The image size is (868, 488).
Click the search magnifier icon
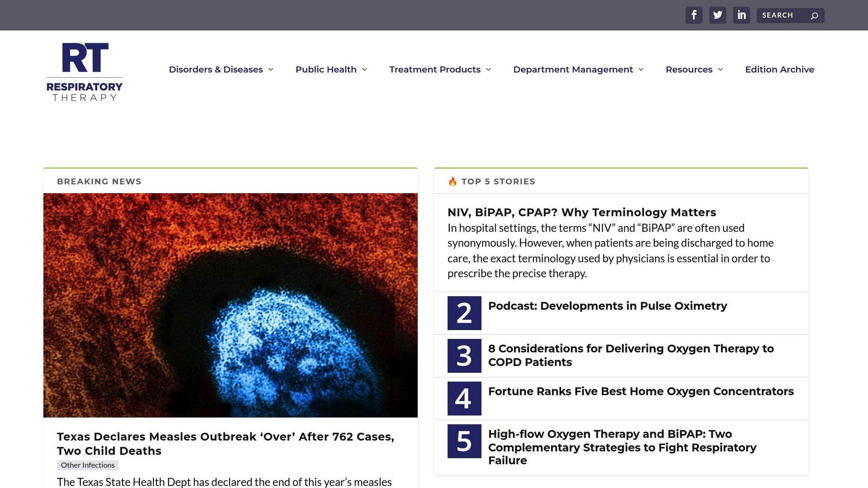tap(814, 16)
